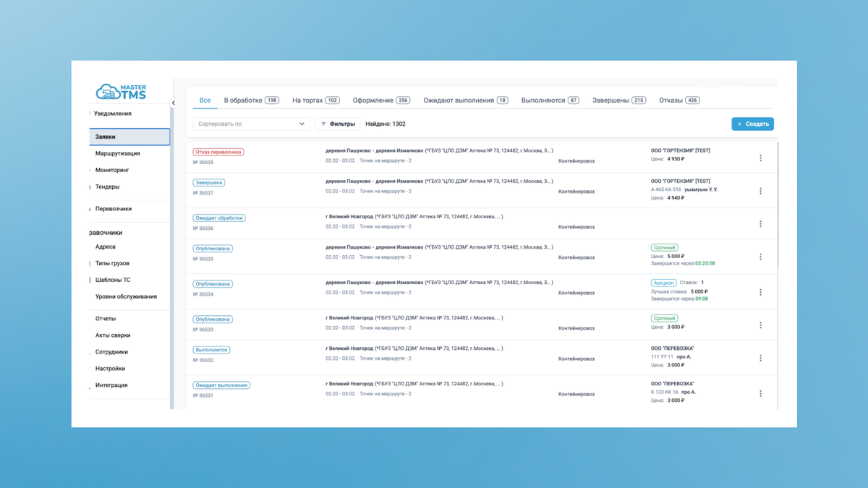The width and height of the screenshot is (868, 488).
Task: Click the Отказ перевозчика status badge
Action: (218, 153)
